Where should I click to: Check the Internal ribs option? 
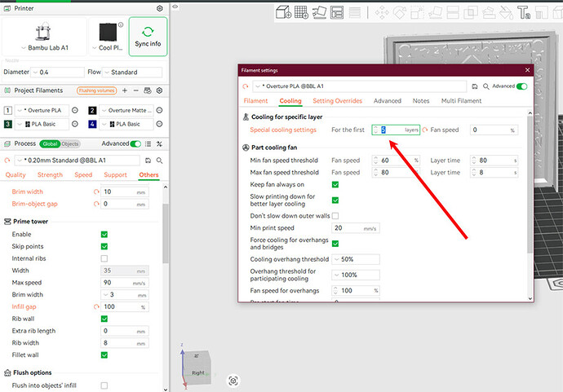[104, 258]
